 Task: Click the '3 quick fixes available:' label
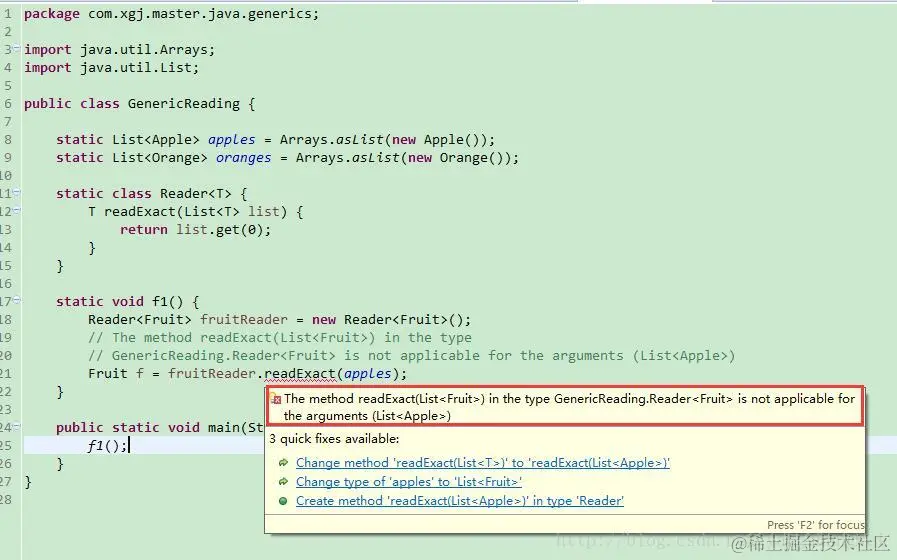[334, 439]
